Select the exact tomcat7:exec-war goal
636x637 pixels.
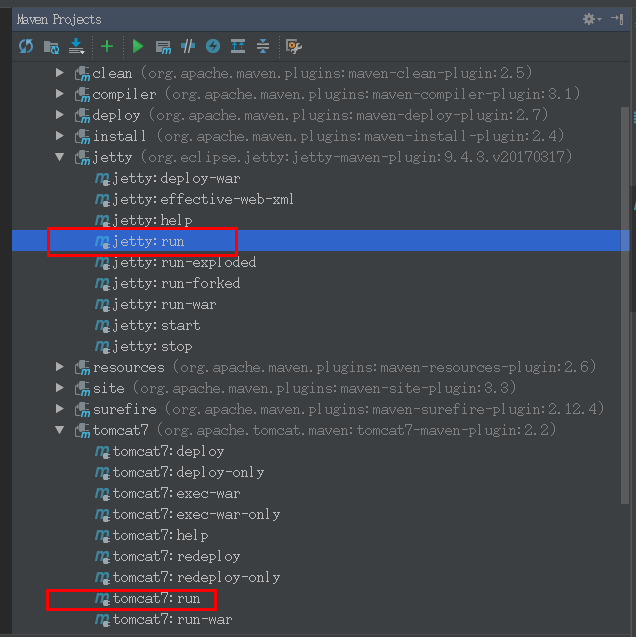point(167,494)
